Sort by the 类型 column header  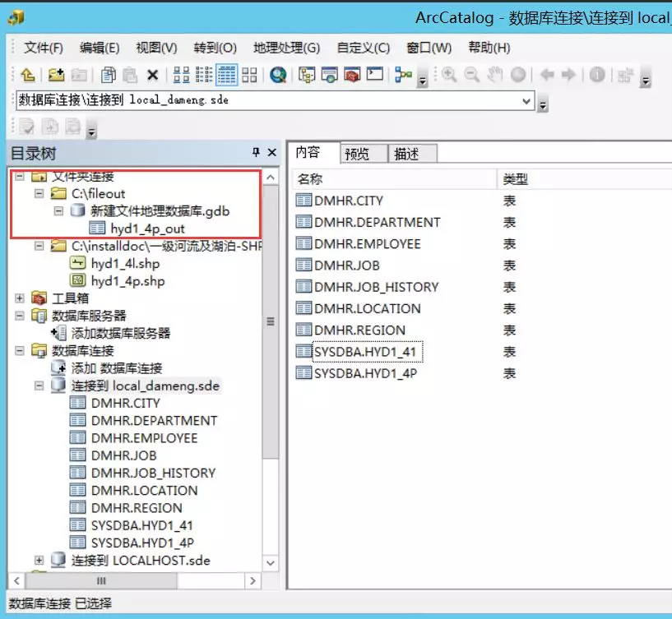pos(585,179)
